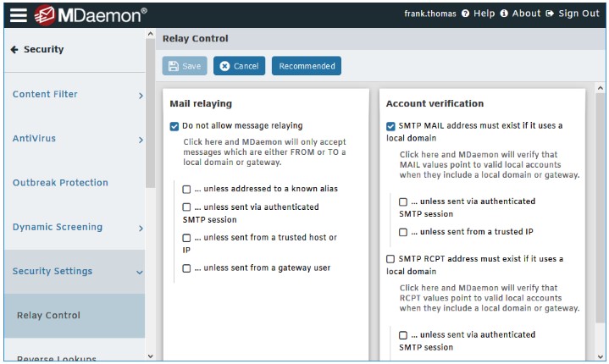Click the main panel vertical scrollbar

[x=601, y=207]
